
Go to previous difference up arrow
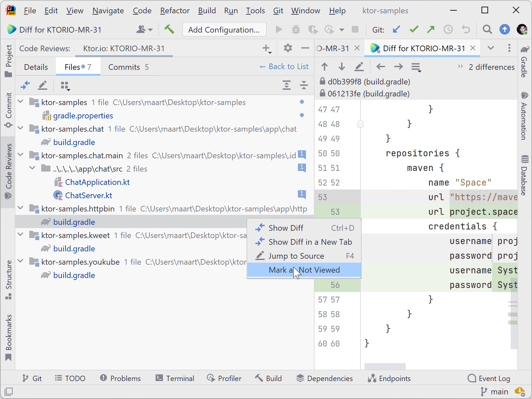325,67
